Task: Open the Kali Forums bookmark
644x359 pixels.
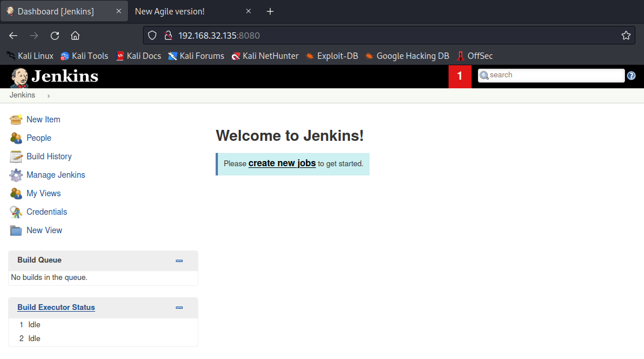Action: (196, 56)
